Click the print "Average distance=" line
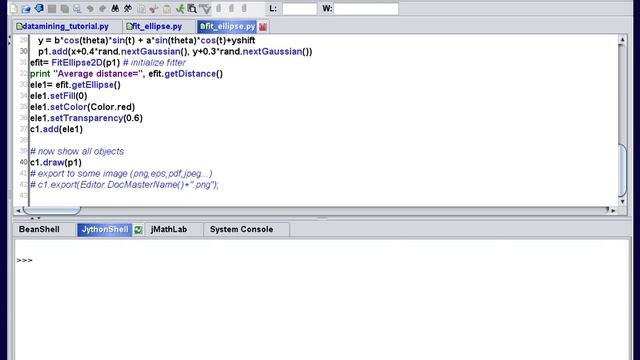Screen dimensions: 640x360 coord(127,73)
